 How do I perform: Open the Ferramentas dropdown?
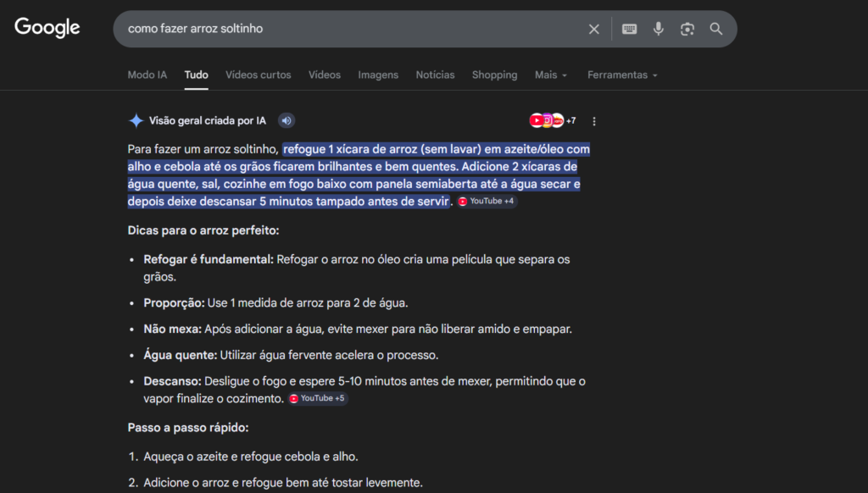622,75
